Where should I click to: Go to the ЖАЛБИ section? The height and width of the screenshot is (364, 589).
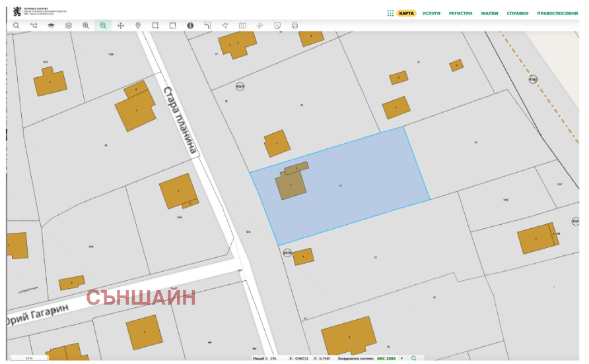[x=489, y=13]
